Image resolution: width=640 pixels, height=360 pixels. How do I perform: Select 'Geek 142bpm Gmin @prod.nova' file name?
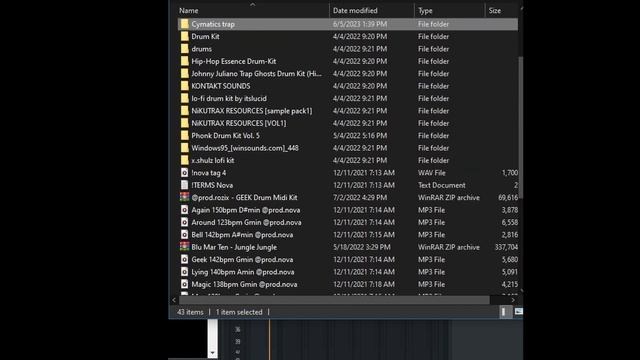point(242,259)
